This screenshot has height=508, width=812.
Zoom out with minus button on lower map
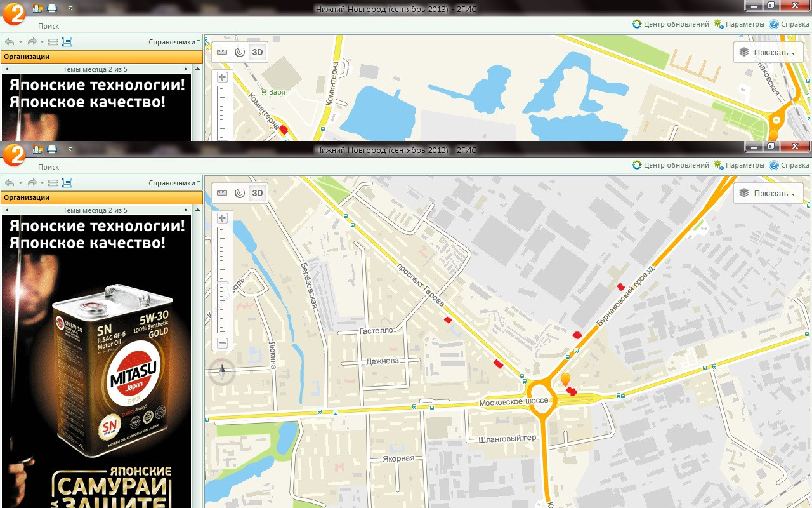click(222, 344)
